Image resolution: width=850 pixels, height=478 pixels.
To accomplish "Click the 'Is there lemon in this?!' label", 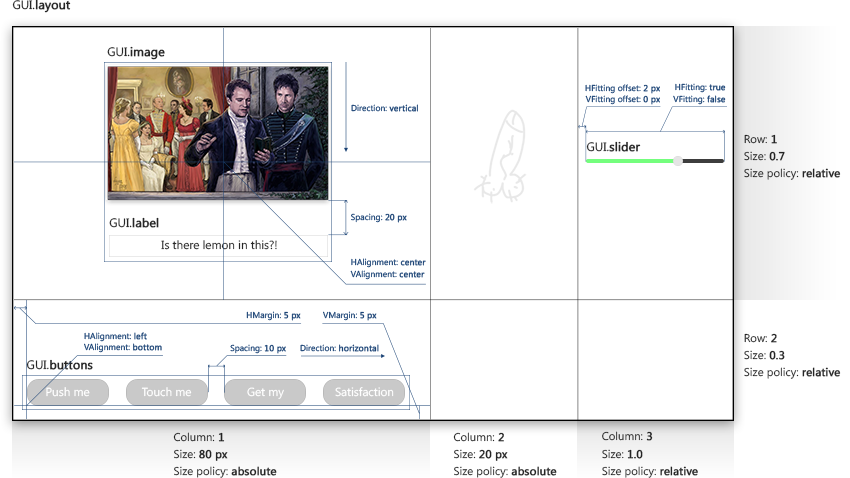I will click(218, 246).
